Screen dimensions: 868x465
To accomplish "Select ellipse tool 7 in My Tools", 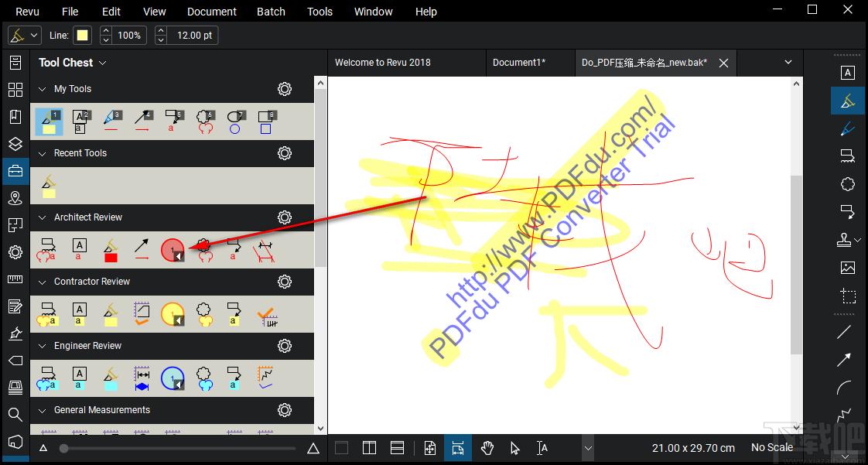I will (236, 121).
